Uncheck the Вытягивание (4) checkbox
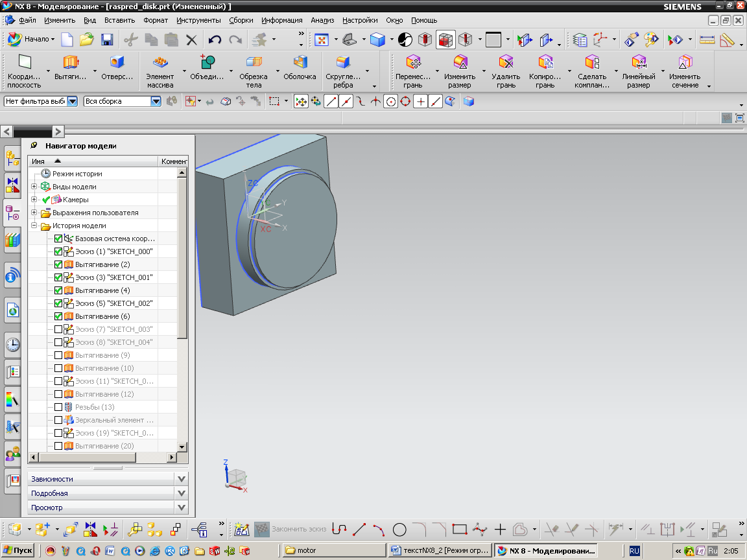This screenshot has height=560, width=747. coord(58,290)
